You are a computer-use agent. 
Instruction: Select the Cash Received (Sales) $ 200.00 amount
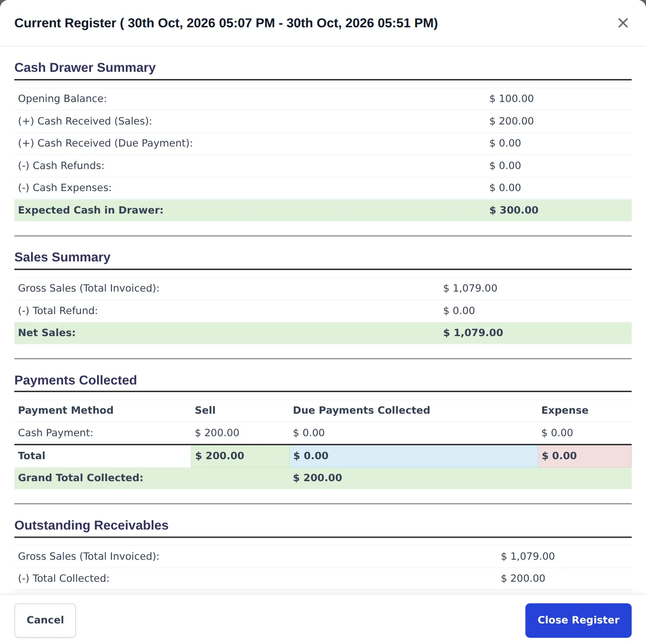(512, 121)
